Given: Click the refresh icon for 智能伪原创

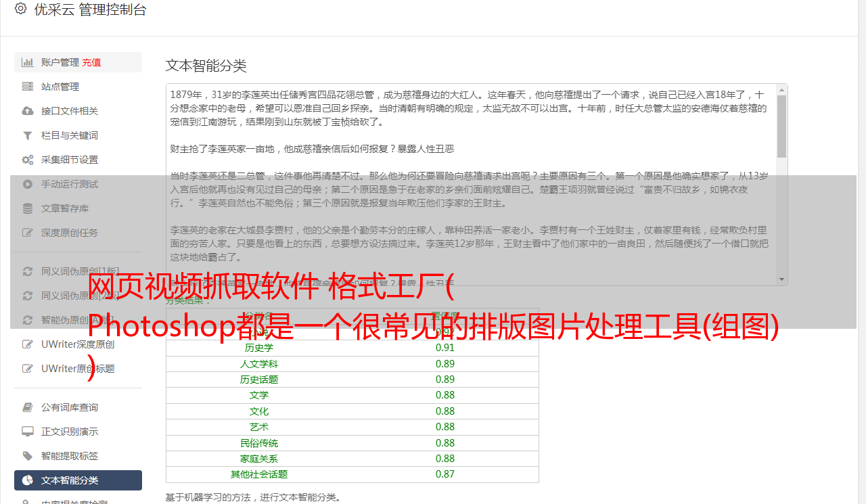Looking at the screenshot, I should pos(28,320).
